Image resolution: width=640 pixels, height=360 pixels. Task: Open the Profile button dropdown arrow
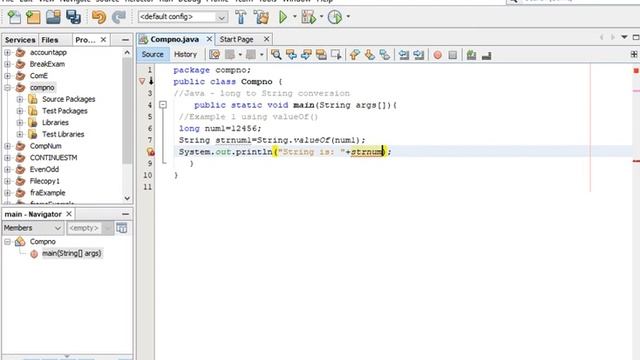348,17
